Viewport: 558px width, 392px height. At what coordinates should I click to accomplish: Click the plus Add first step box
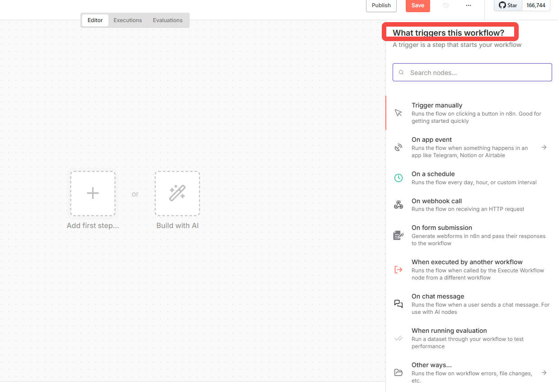coord(93,193)
